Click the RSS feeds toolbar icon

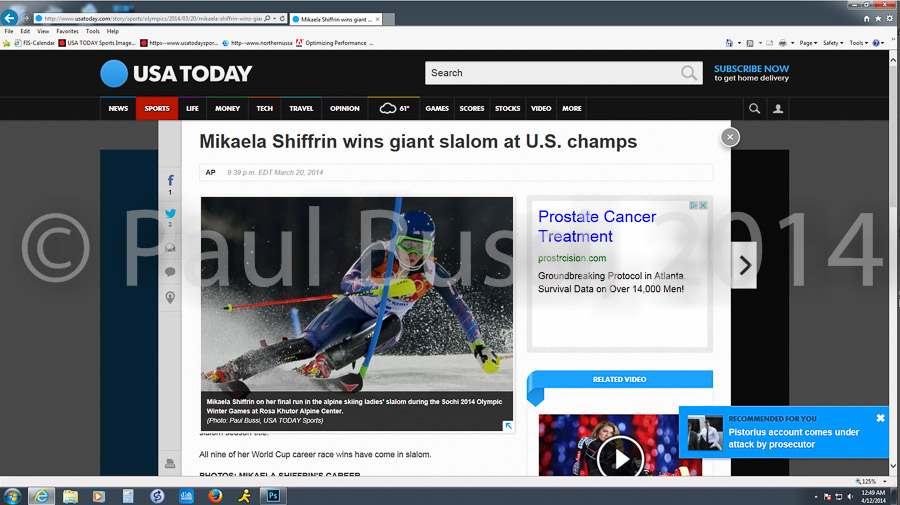750,43
